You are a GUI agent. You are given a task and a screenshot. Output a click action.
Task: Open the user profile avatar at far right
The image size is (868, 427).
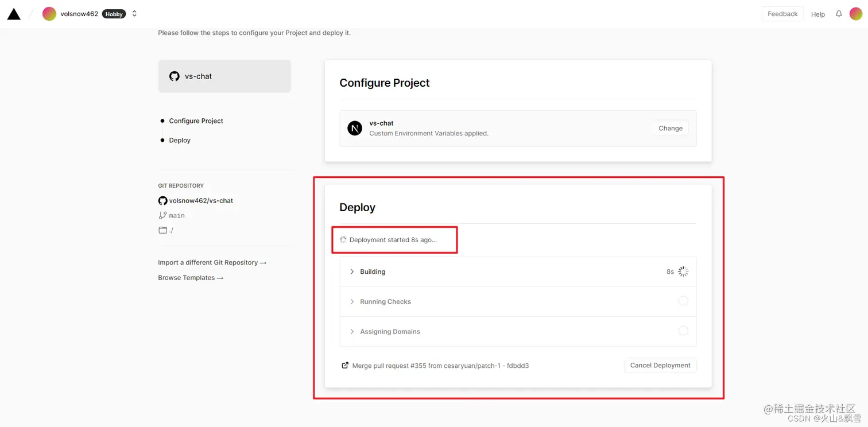(x=856, y=14)
